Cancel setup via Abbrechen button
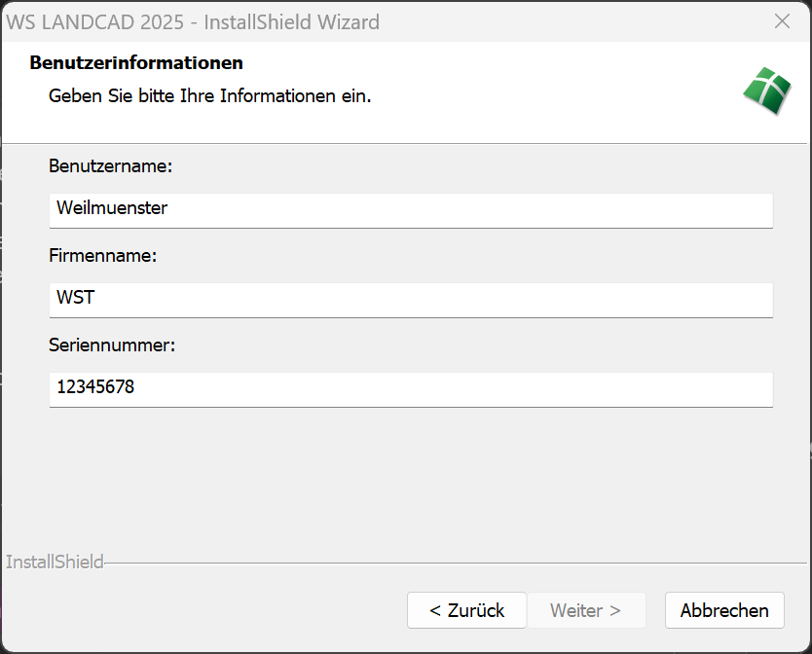 pos(724,610)
